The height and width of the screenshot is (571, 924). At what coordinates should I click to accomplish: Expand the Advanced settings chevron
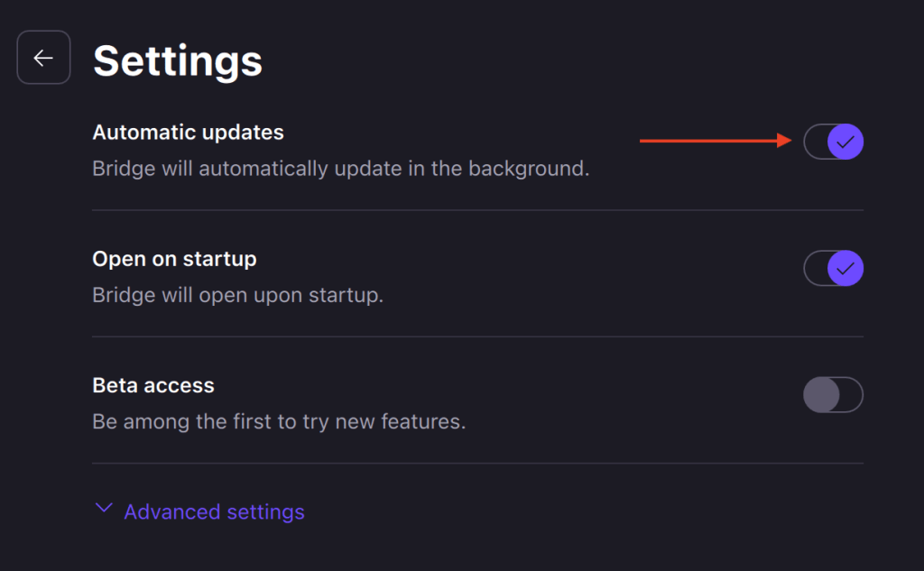coord(104,510)
